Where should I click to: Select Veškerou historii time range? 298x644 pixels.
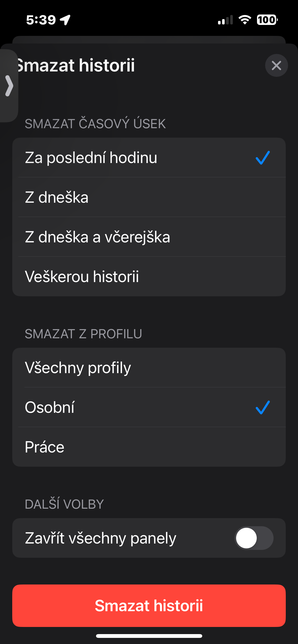click(149, 276)
